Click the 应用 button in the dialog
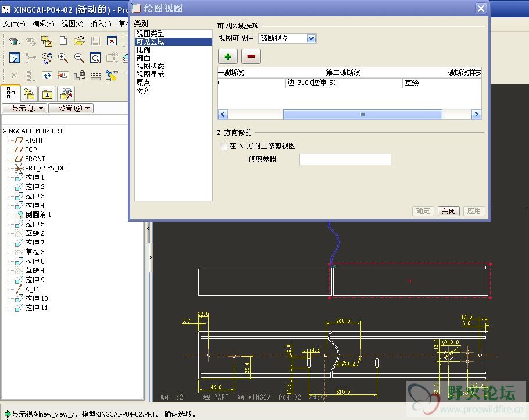Screen dimensions: 529x420 point(474,211)
